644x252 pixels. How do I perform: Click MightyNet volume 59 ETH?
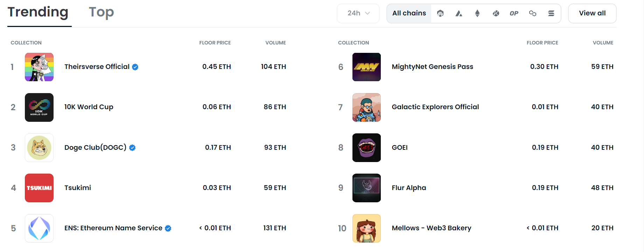pyautogui.click(x=602, y=66)
